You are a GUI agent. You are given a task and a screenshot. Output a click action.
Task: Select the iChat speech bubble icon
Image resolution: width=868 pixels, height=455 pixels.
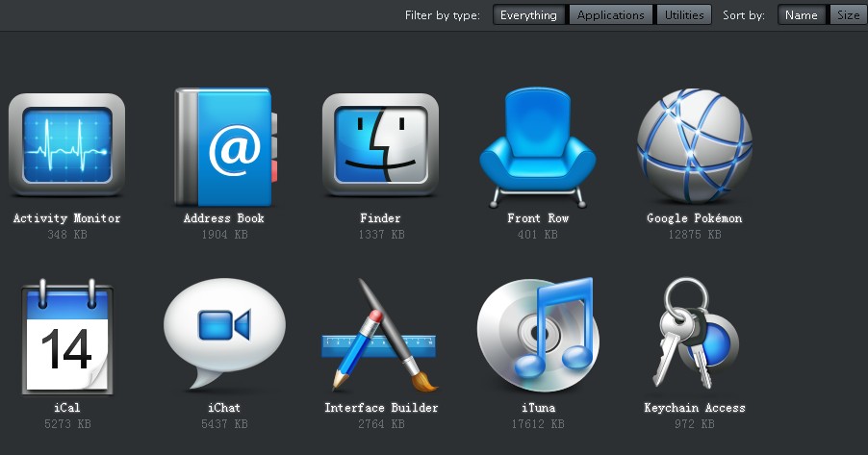(x=224, y=330)
